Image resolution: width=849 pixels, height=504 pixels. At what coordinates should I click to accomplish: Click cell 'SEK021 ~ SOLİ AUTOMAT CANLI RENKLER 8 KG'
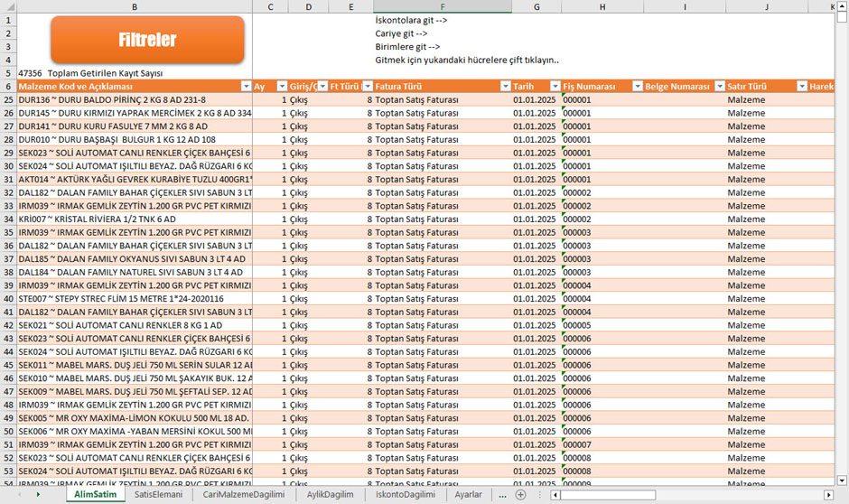(135, 325)
